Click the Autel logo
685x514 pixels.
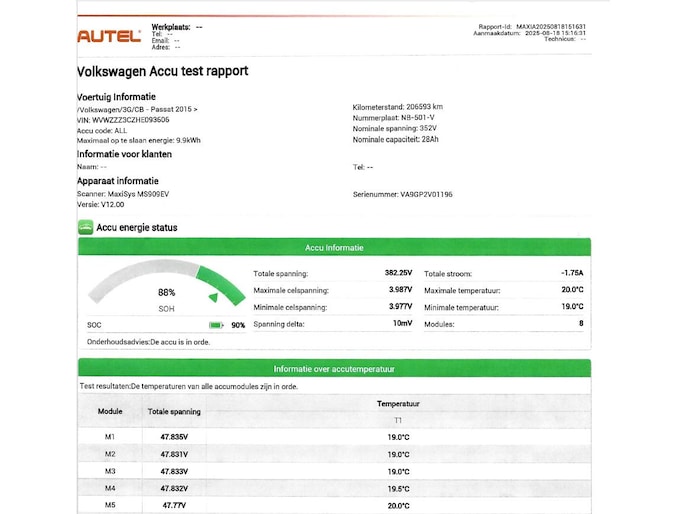click(109, 36)
